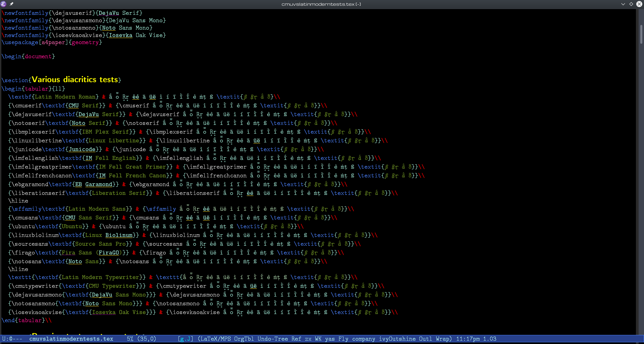Click the buffer name cmuvslatinmoderntests.tex in the mode line
644x344 pixels.
(71, 339)
